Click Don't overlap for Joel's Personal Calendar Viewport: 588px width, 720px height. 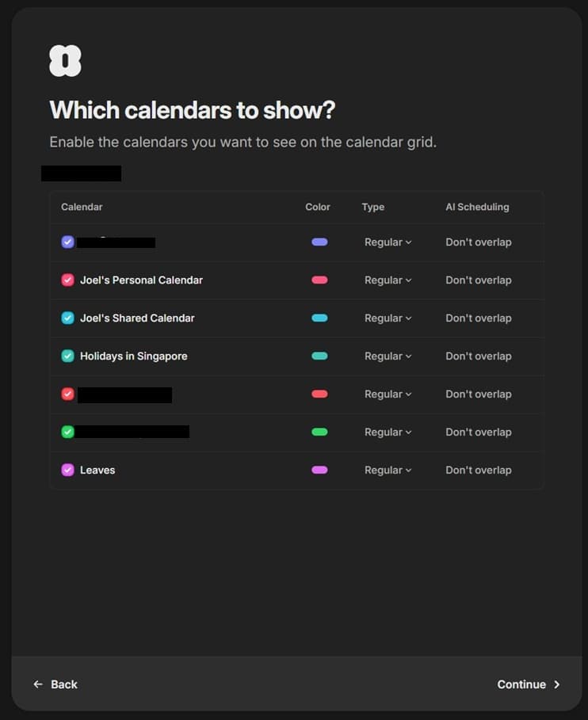coord(478,280)
